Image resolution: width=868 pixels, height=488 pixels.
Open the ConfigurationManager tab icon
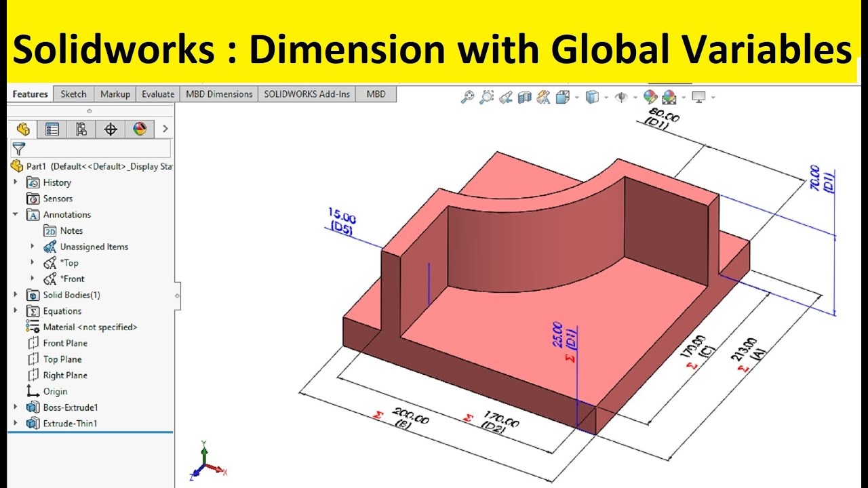[81, 129]
